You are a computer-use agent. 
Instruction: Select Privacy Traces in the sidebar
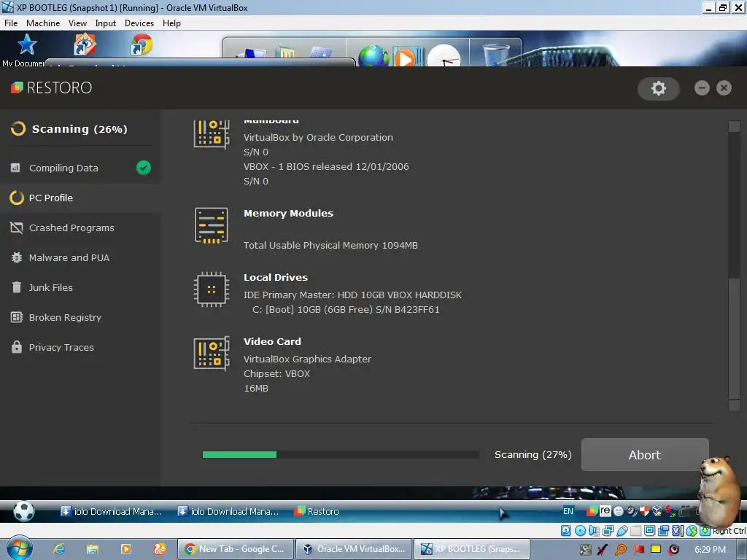tap(80, 347)
